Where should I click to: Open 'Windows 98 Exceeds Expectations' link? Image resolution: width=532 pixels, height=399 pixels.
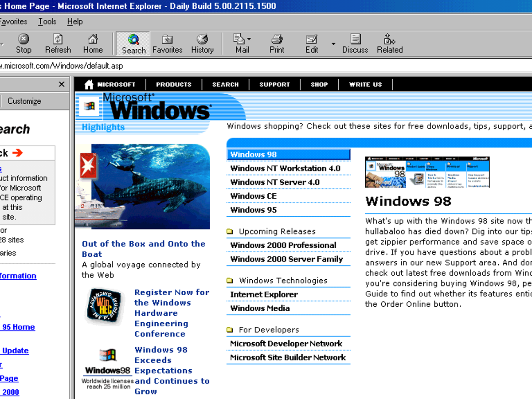tap(172, 370)
